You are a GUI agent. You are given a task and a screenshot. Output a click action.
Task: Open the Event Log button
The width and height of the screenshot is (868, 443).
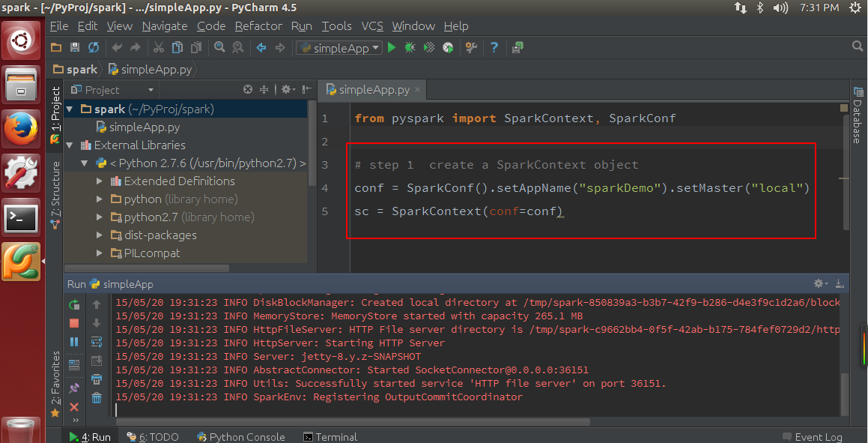811,437
